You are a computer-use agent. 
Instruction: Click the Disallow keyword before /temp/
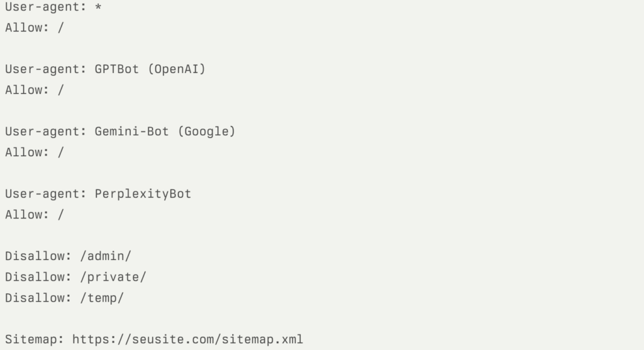(x=38, y=298)
